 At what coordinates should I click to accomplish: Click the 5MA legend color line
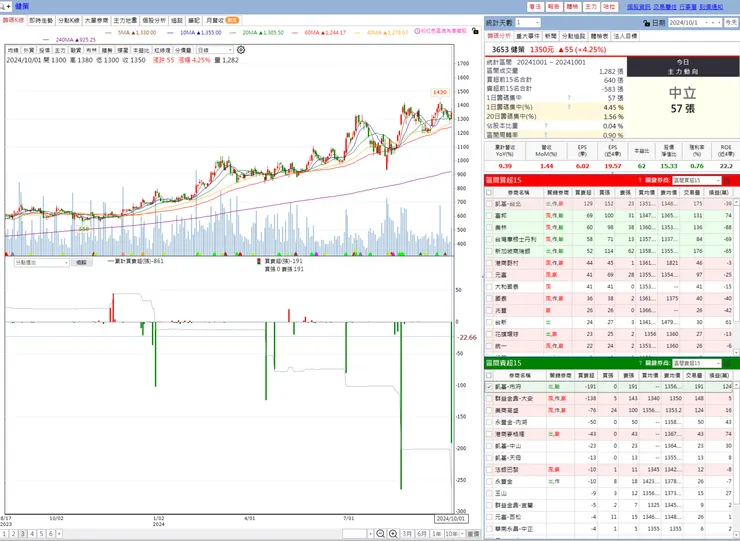[109, 33]
